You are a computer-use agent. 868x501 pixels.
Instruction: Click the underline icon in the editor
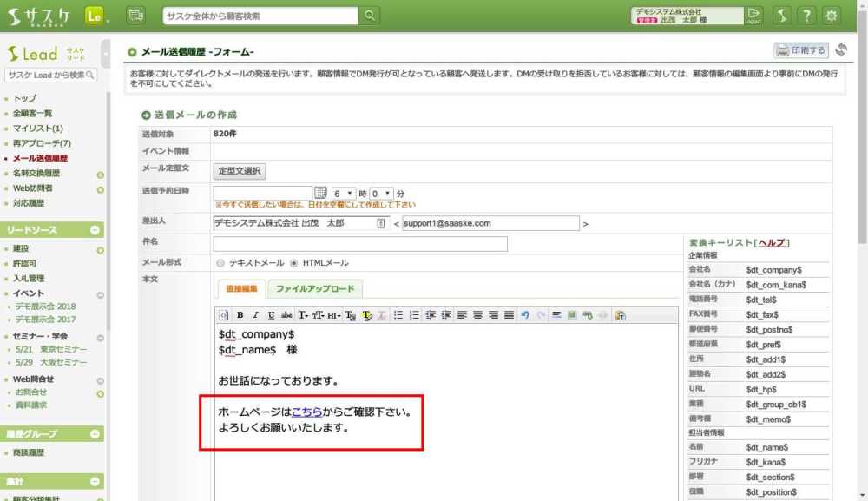[x=271, y=314]
